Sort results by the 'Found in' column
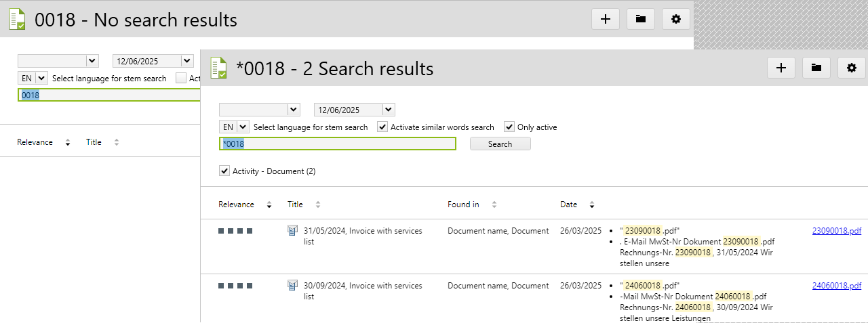Viewport: 868px width, 323px height. click(463, 204)
